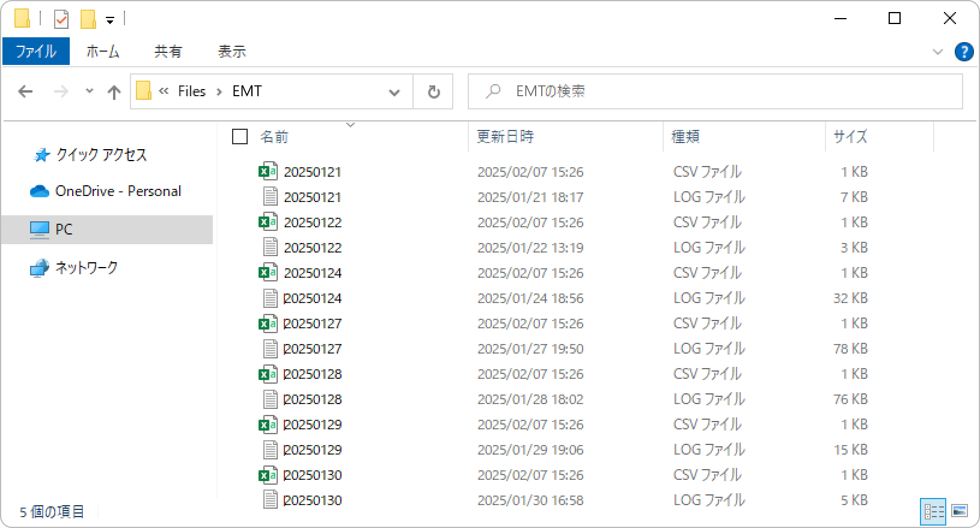Open the address bar history dropdown
The image size is (980, 528).
point(394,92)
